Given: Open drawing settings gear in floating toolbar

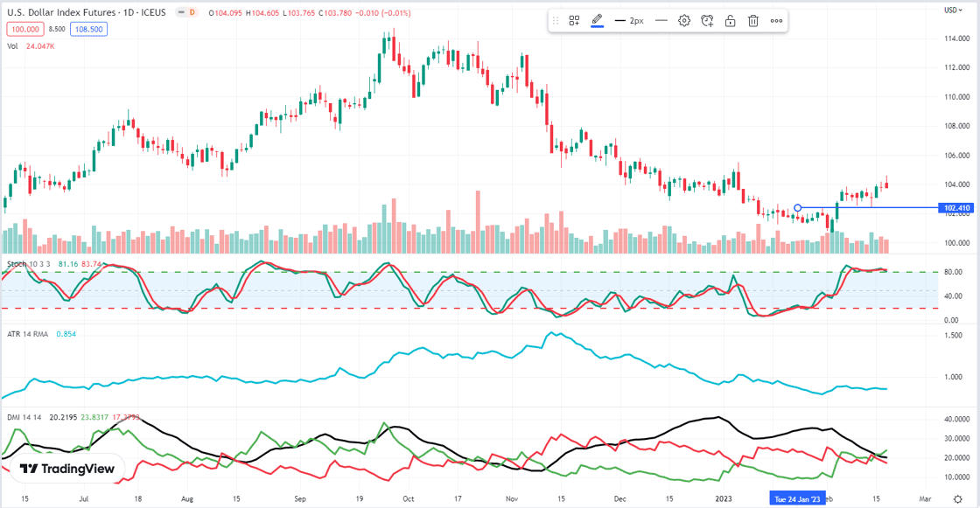Looking at the screenshot, I should pos(684,21).
